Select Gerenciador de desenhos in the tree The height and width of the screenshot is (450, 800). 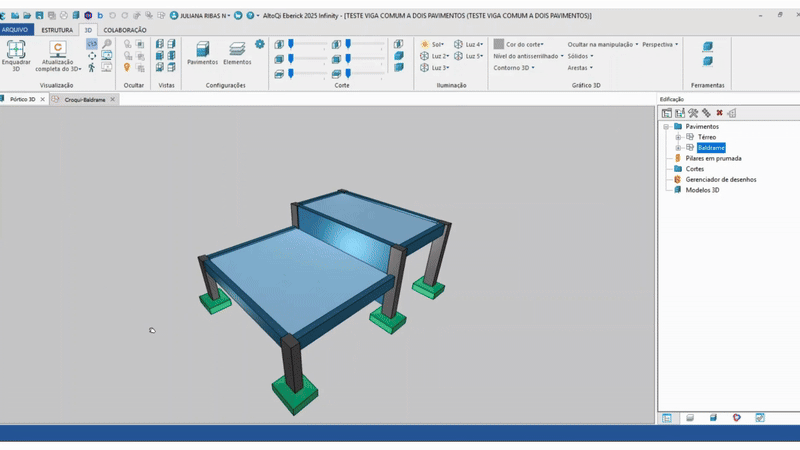tap(720, 179)
